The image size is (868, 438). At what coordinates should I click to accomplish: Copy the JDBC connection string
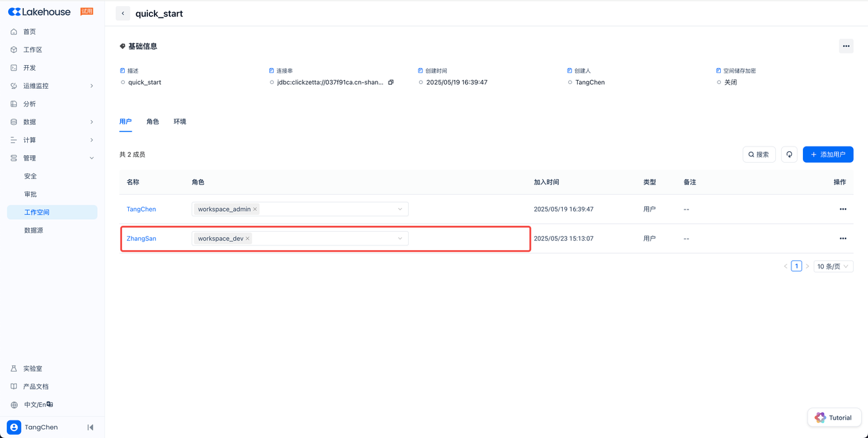click(x=391, y=83)
